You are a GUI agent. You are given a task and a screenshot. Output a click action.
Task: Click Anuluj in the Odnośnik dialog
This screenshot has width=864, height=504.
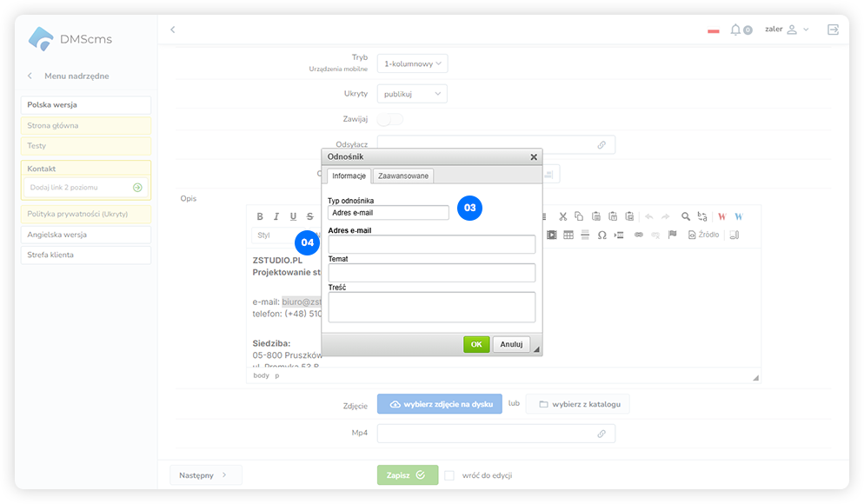[x=511, y=344]
